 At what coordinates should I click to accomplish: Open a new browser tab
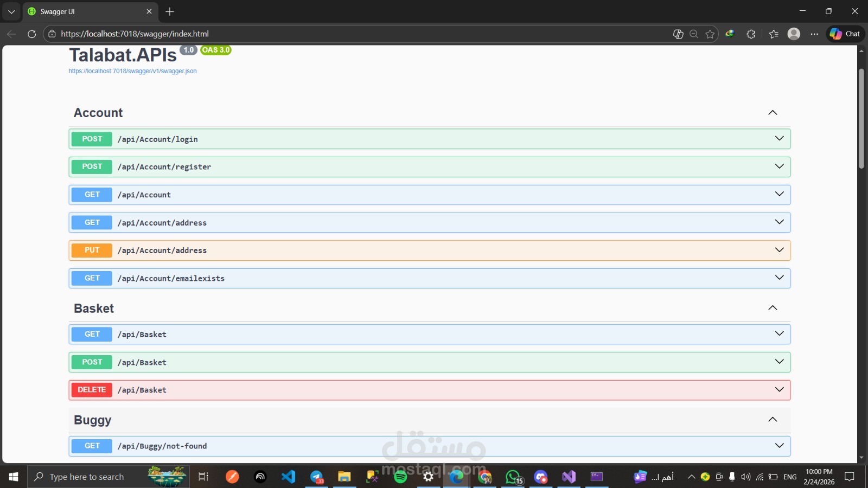pyautogui.click(x=170, y=11)
